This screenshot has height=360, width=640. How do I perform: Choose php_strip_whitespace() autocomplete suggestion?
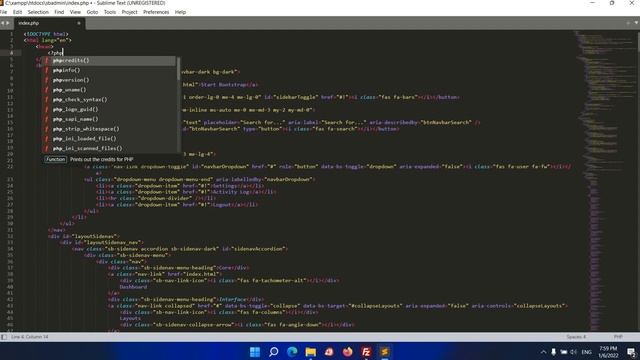tap(109, 129)
